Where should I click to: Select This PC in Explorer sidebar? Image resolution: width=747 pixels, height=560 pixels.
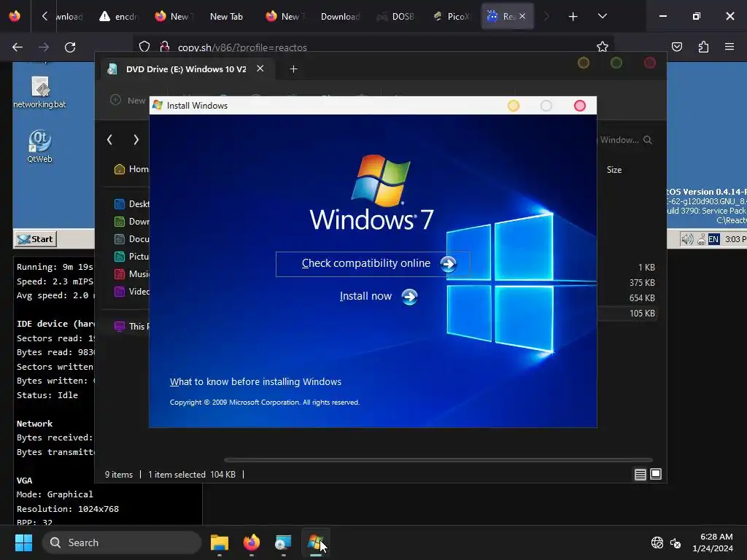coord(131,326)
